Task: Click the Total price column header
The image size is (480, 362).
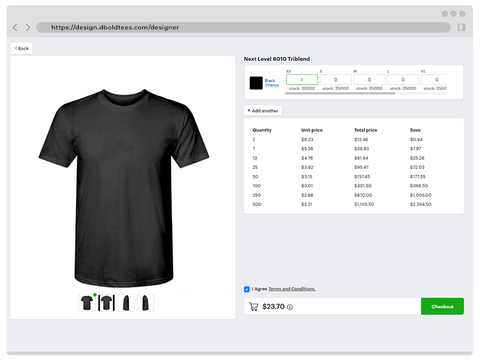Action: click(x=366, y=130)
